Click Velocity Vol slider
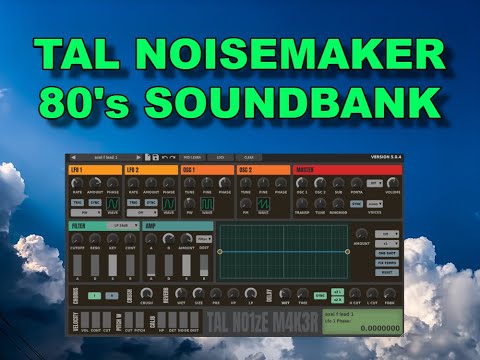Viewport: 480px width, 360px height. coord(85,320)
